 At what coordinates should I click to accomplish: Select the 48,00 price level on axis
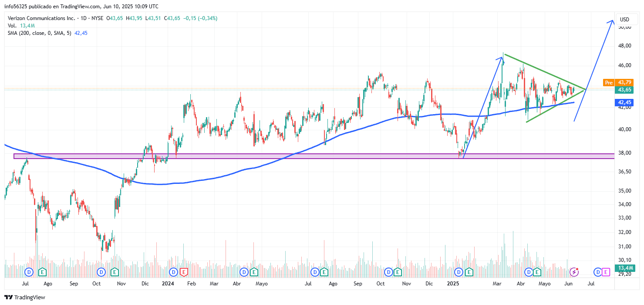[625, 46]
